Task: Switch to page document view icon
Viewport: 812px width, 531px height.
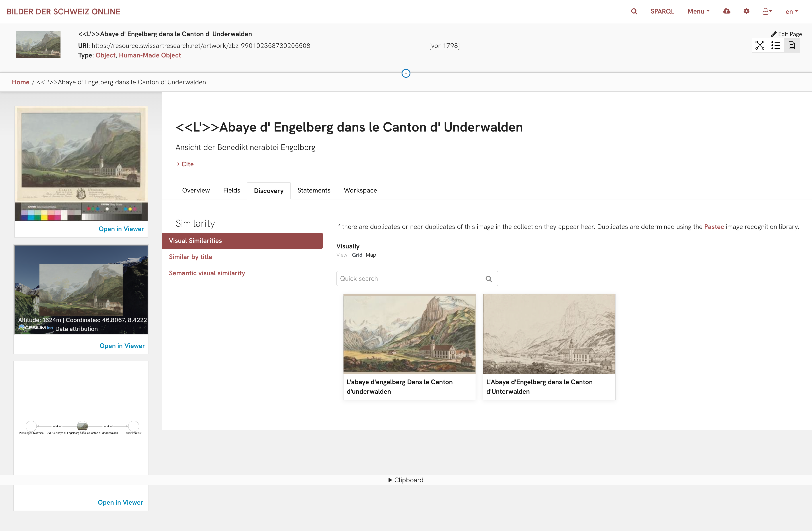Action: [792, 45]
